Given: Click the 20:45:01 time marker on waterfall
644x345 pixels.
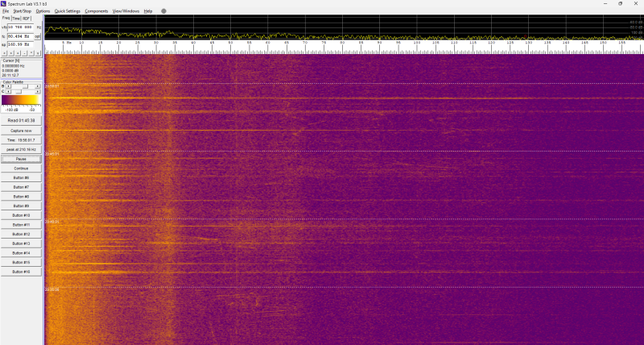Looking at the screenshot, I should click(x=52, y=154).
